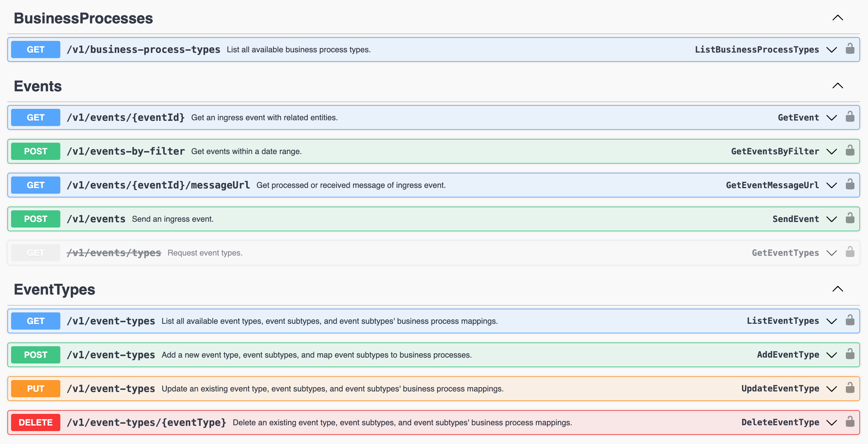Screen dimensions: 868x444
Task: Click the DELETE method badge
Action: (36, 422)
